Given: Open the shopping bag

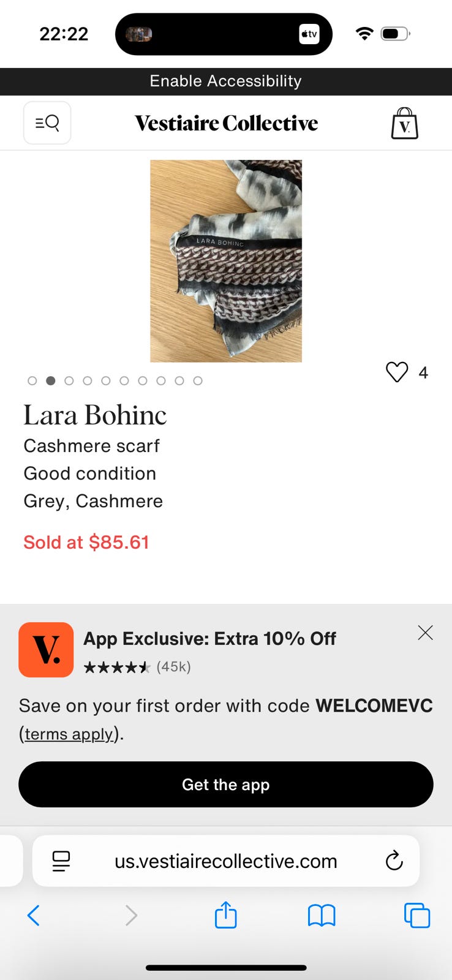Looking at the screenshot, I should pyautogui.click(x=404, y=124).
